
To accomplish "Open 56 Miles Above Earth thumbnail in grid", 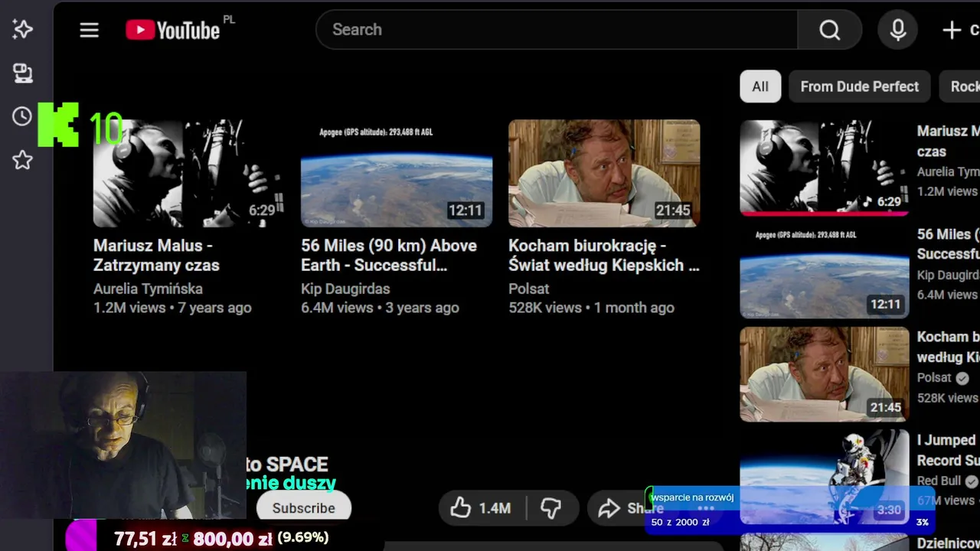I will 397,173.
